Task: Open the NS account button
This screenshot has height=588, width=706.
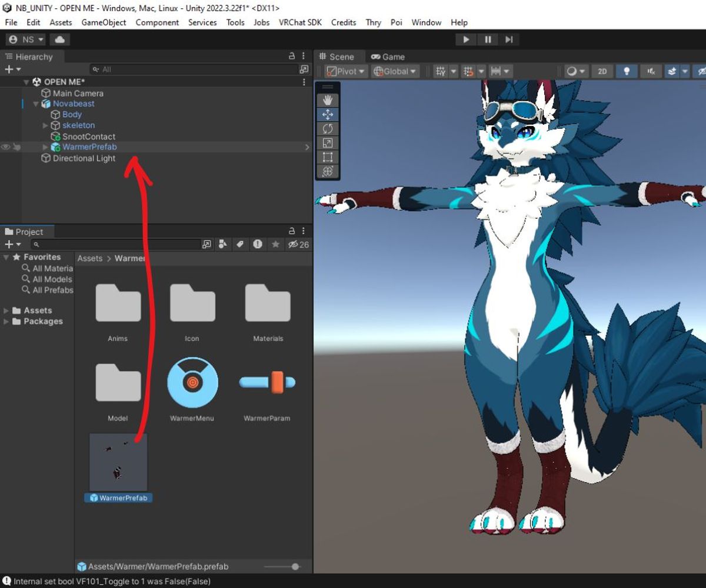Action: 25,39
